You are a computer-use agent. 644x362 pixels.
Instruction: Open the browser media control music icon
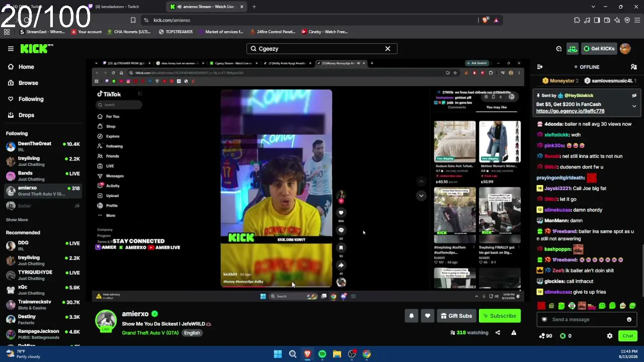(587, 20)
